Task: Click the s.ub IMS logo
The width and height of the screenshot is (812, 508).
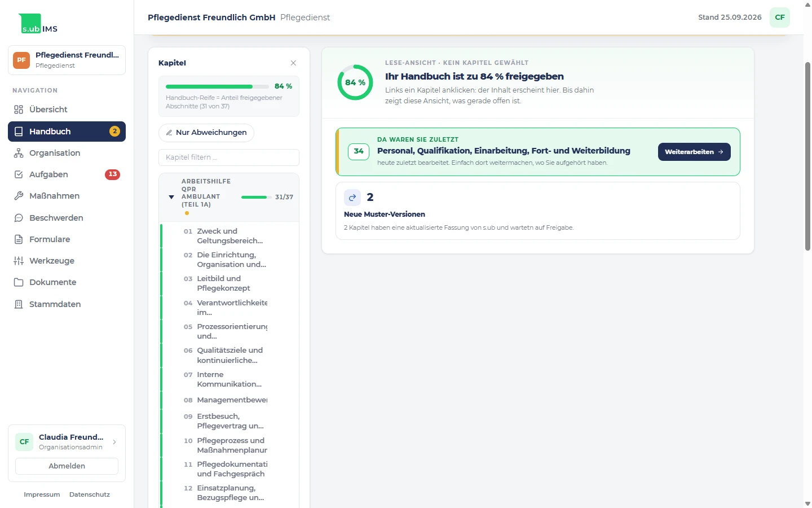Action: coord(38,24)
